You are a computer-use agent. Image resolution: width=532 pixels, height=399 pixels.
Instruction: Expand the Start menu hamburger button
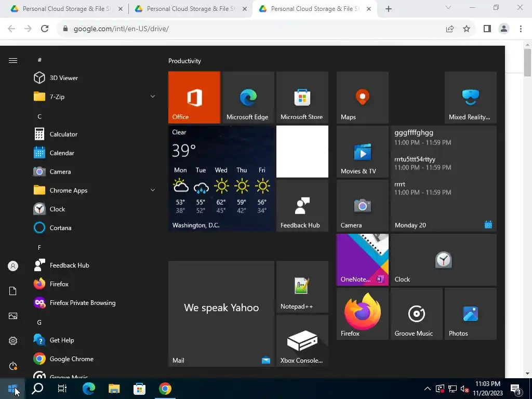[13, 60]
